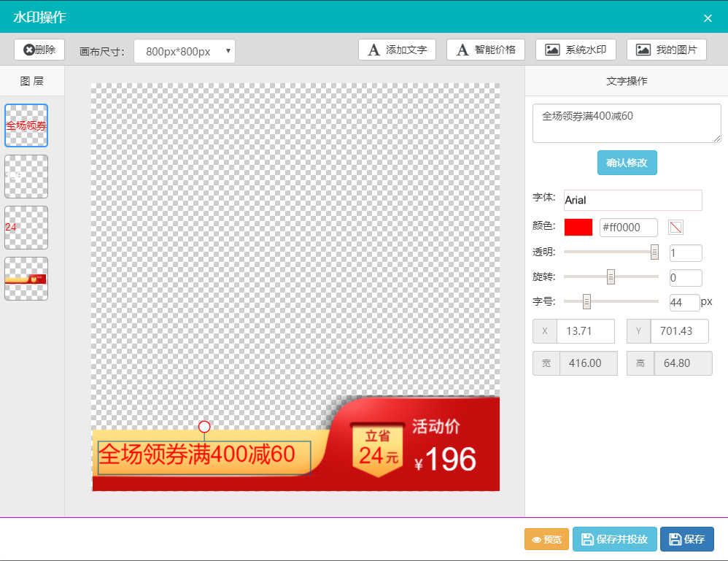This screenshot has width=728, height=561.
Task: Click the 透明 opacity slider handle
Action: 654,252
